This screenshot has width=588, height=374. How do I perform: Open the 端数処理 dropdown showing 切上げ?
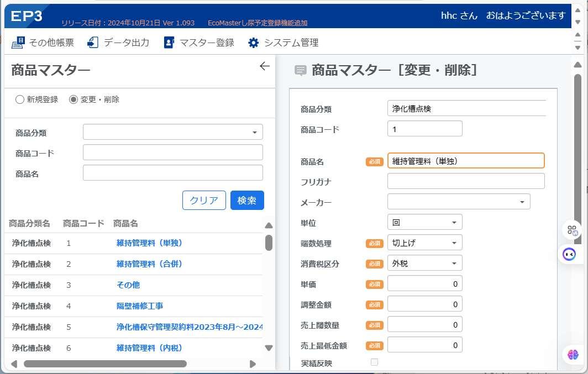[424, 243]
